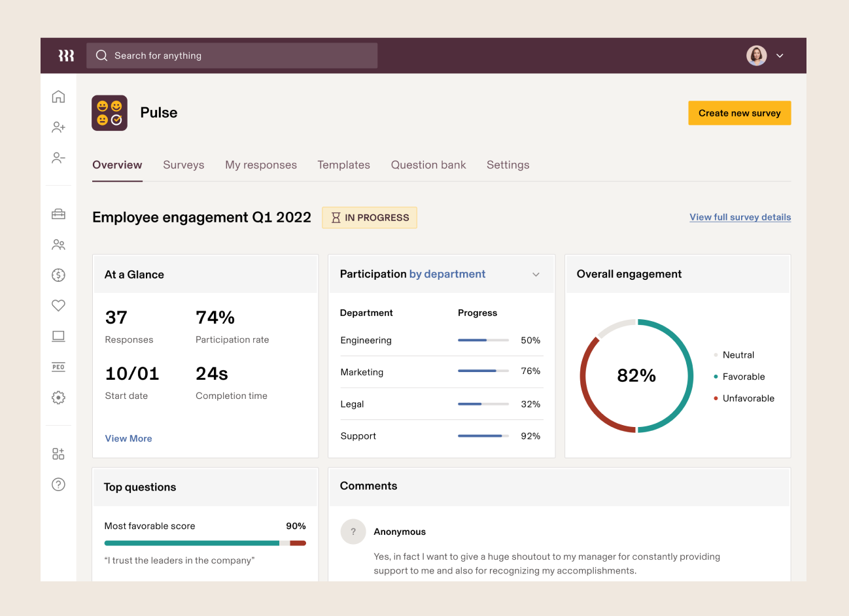This screenshot has height=616, width=849.
Task: Click the Search for anything field
Action: coord(232,56)
